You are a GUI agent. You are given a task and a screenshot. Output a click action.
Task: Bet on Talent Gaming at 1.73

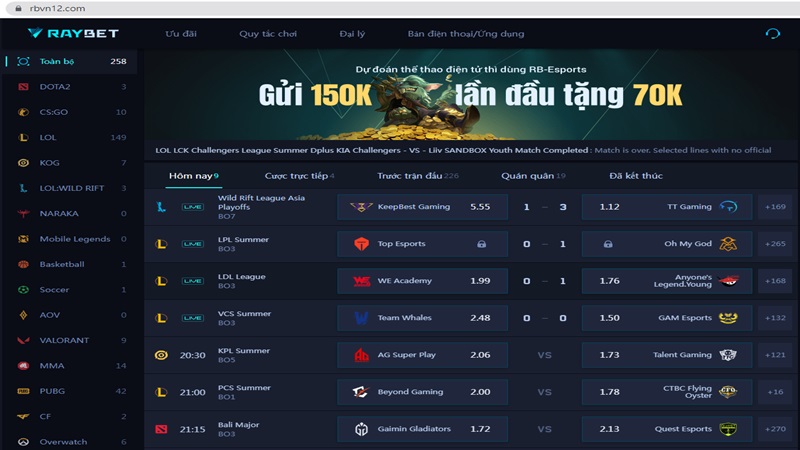667,355
